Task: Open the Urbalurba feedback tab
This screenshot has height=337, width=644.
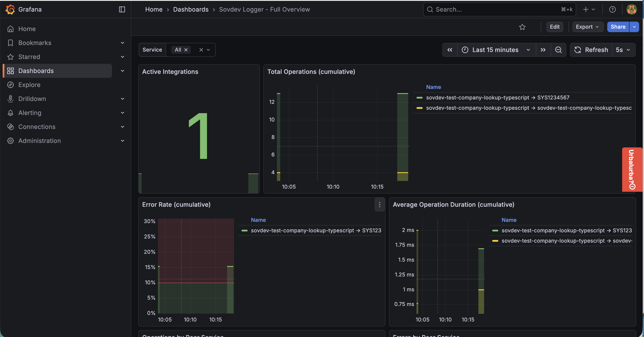Action: coord(632,170)
